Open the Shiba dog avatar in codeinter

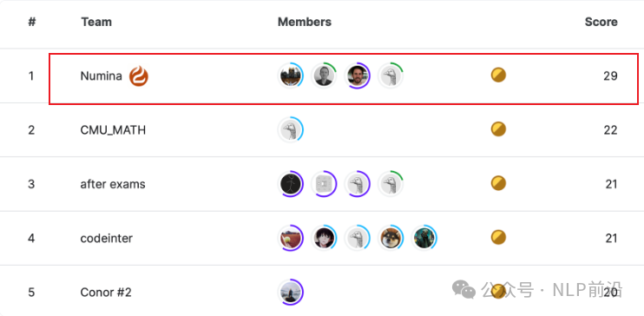(391, 238)
